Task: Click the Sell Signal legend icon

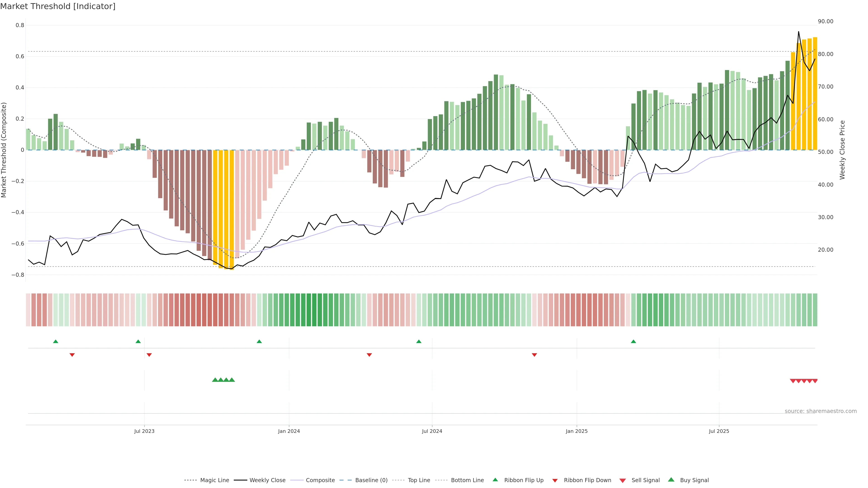Action: [623, 480]
